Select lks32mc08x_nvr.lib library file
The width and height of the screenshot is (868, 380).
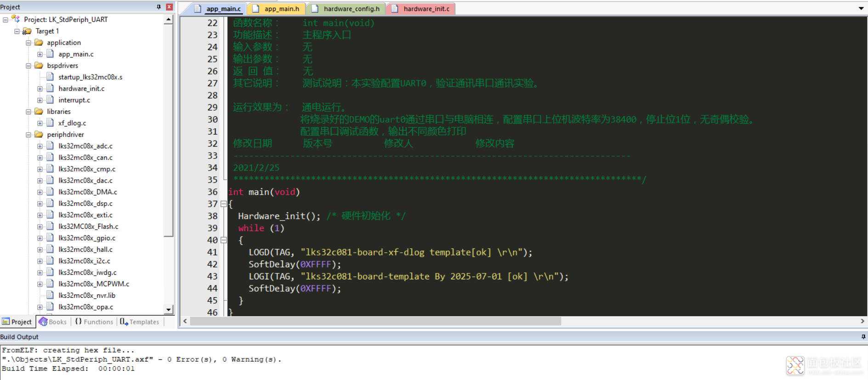pyautogui.click(x=87, y=295)
